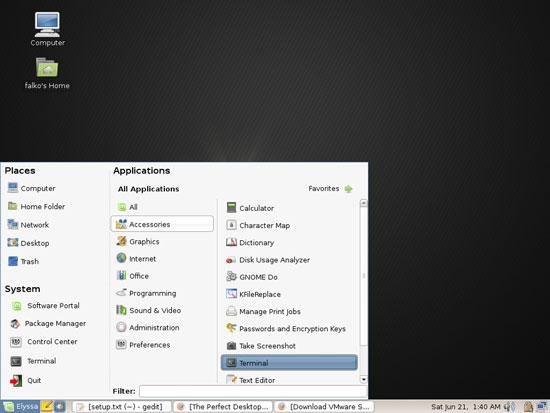
Task: Click the Filter search field
Action: click(253, 391)
